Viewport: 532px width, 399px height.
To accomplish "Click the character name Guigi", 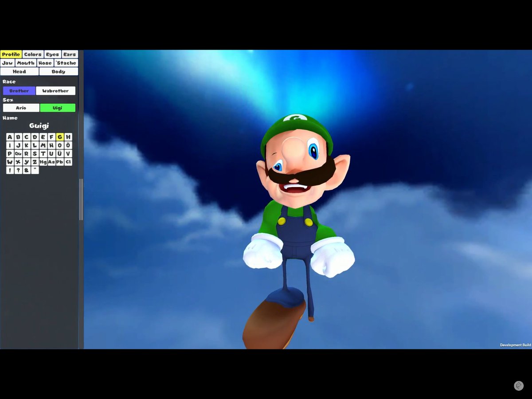I will click(39, 126).
